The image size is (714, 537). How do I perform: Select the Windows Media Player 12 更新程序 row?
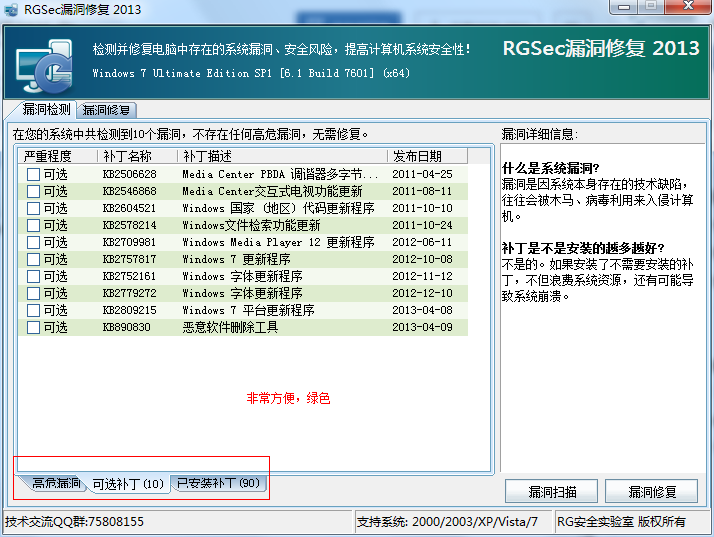[x=243, y=242]
